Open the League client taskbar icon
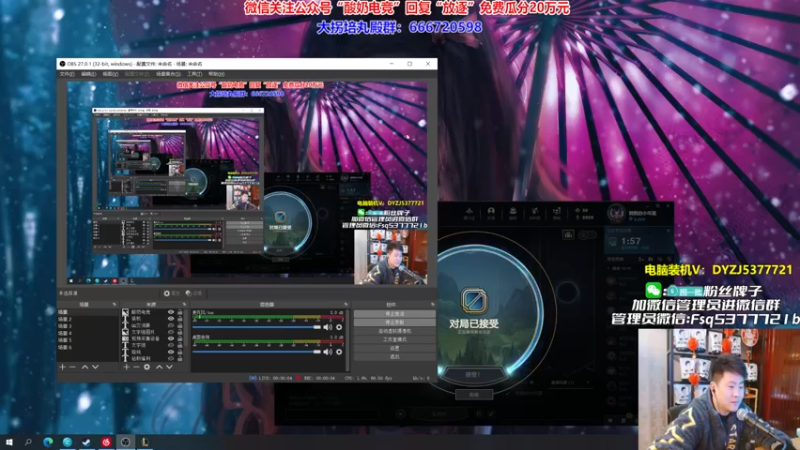Viewport: 800px width, 450px height. click(x=145, y=442)
